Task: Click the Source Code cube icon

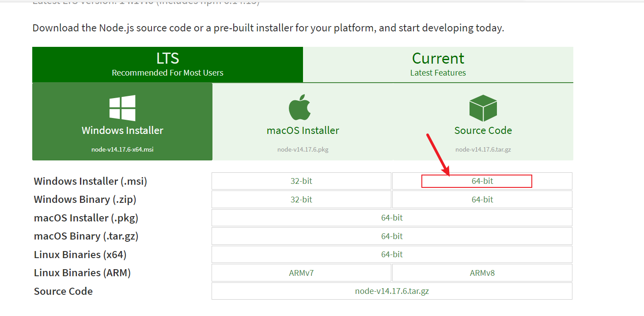Action: click(483, 108)
